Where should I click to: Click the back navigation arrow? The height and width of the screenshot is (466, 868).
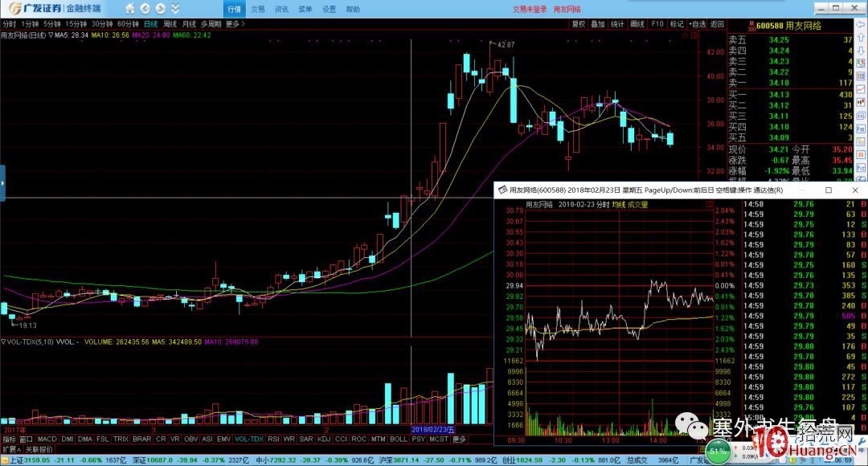145,8
